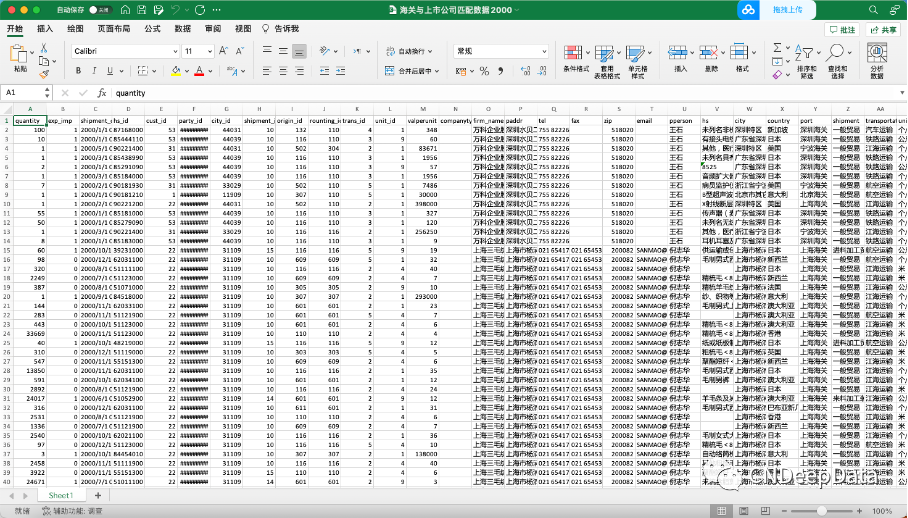This screenshot has height=518, width=908.
Task: Toggle center text horizontally
Action: (x=283, y=71)
